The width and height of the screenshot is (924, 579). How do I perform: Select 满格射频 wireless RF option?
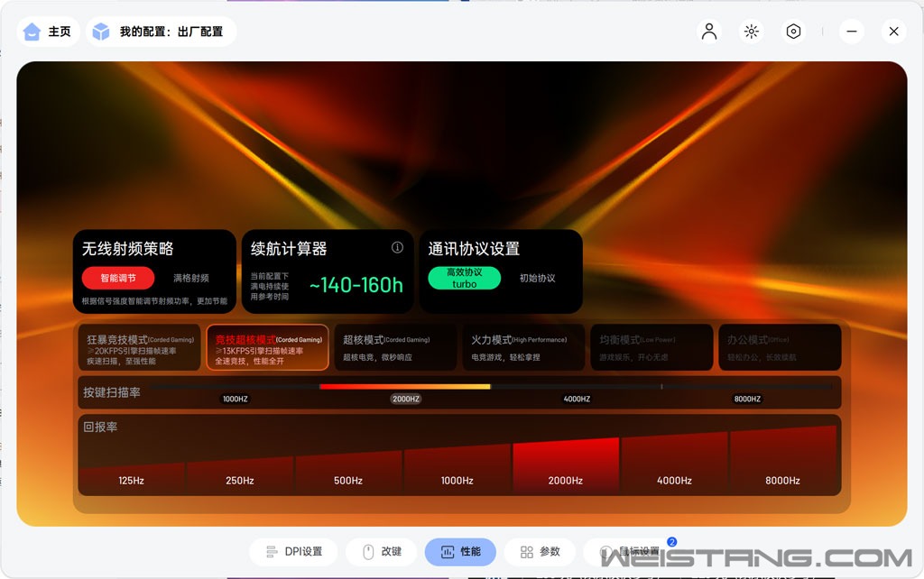point(191,278)
